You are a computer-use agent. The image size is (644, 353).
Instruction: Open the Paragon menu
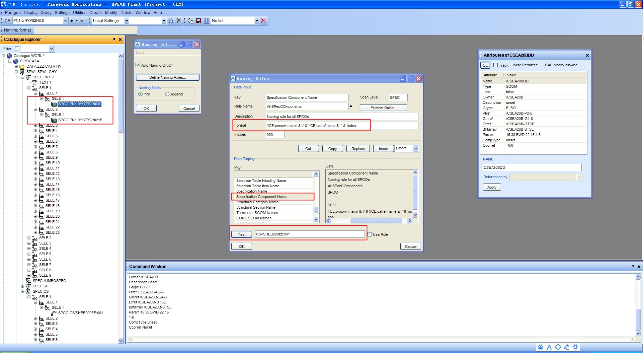point(13,13)
